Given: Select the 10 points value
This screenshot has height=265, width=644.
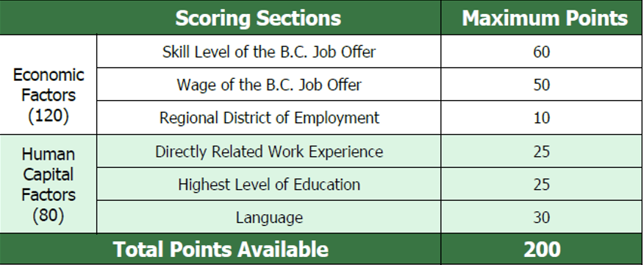Looking at the screenshot, I should point(541,118).
